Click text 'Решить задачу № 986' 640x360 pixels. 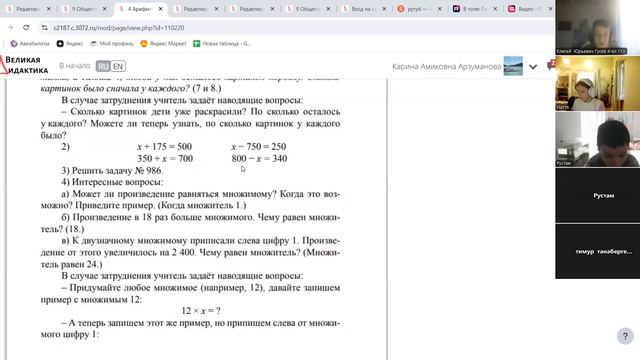click(117, 170)
